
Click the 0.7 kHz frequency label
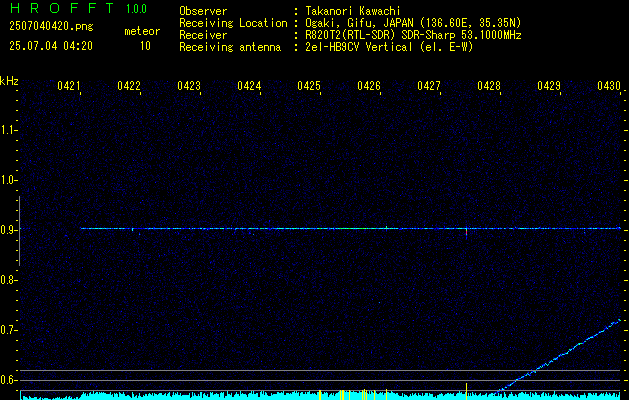8,330
